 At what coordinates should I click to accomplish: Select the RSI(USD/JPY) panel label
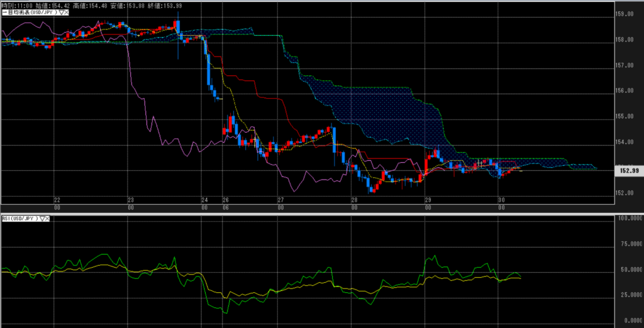click(19, 218)
